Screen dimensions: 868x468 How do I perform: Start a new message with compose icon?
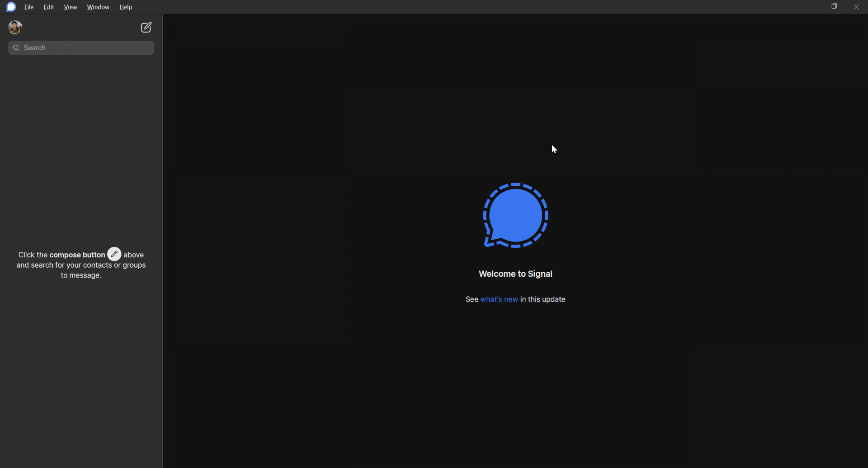(146, 28)
